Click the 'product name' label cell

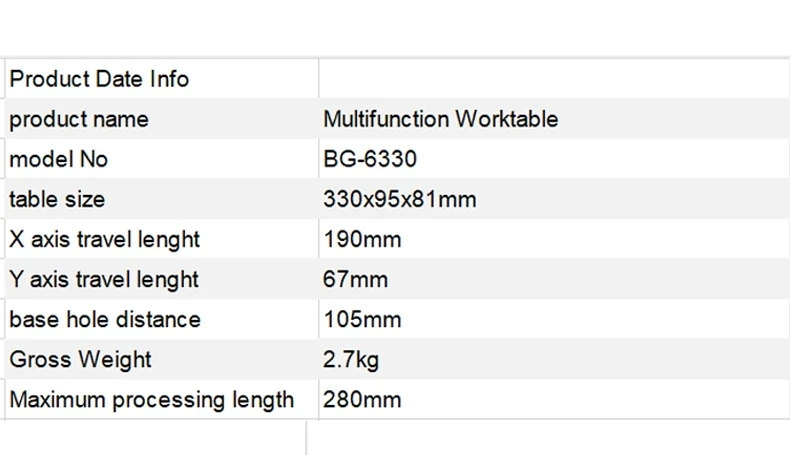(x=79, y=119)
